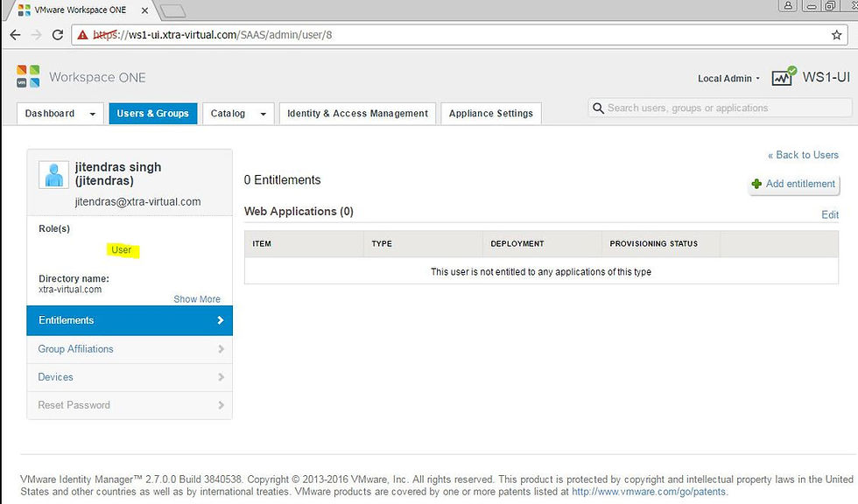Reload the page with the refresh icon
This screenshot has height=504, width=858.
[58, 35]
